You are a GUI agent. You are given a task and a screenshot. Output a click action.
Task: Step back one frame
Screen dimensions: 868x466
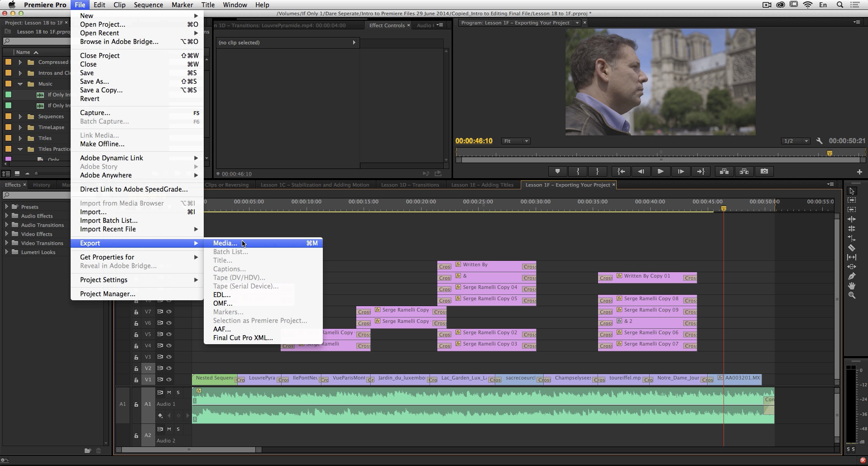pyautogui.click(x=641, y=171)
